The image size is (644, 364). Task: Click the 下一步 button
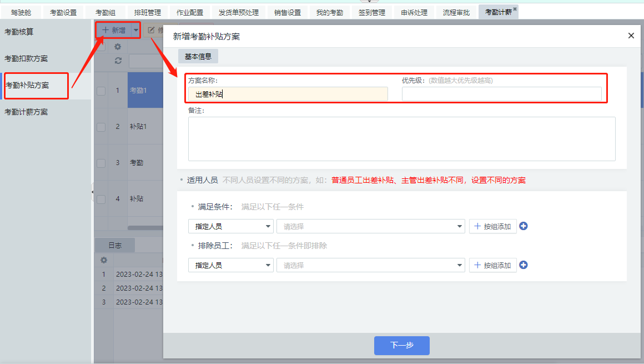[x=402, y=346]
